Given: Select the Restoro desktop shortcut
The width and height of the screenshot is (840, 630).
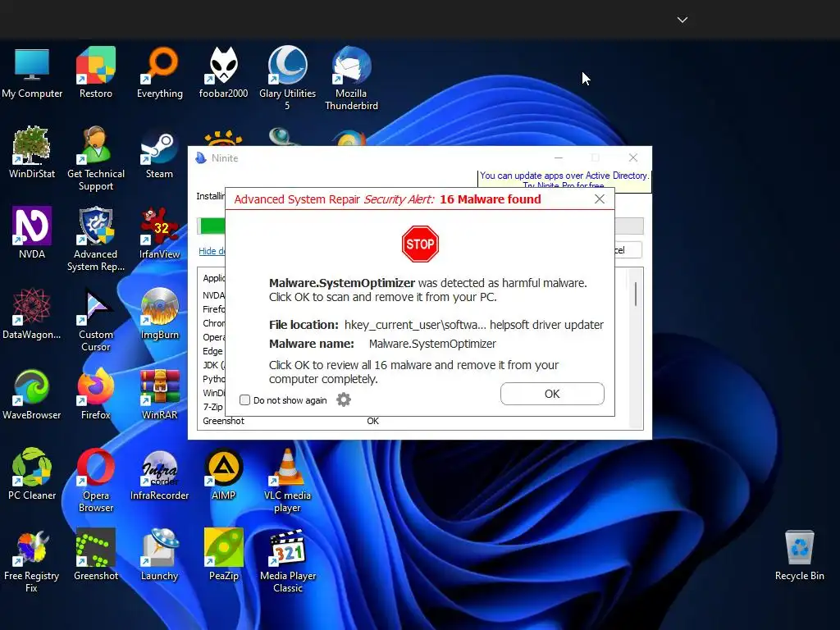Looking at the screenshot, I should coord(96,73).
